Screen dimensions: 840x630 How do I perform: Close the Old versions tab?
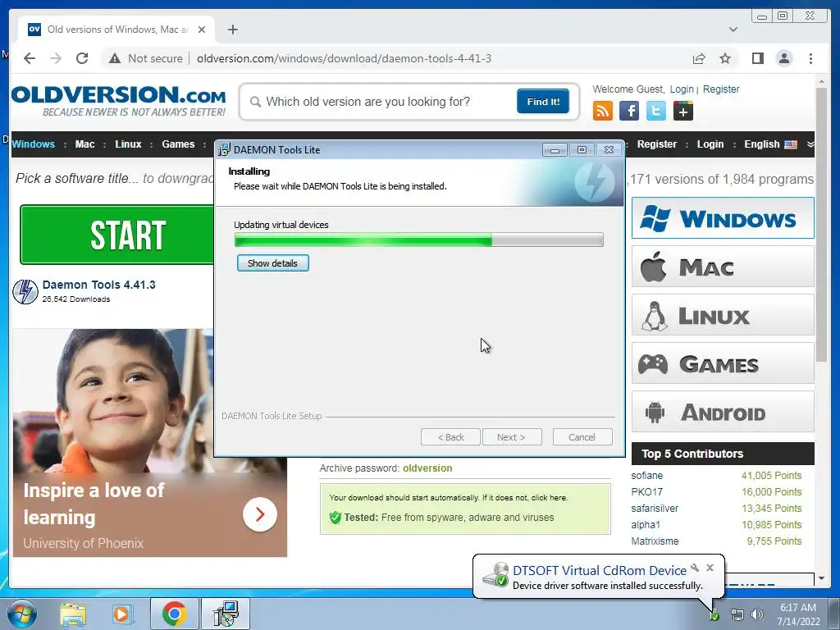[202, 30]
